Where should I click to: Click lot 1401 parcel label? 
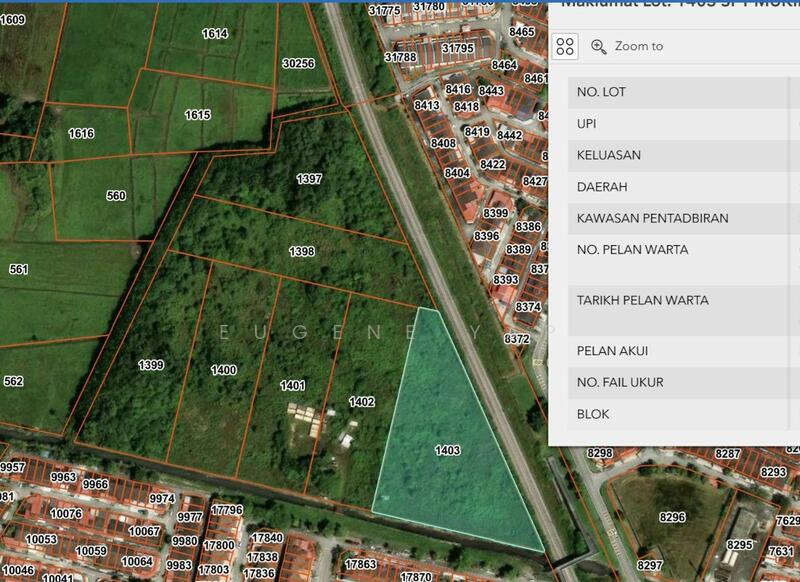(x=293, y=385)
